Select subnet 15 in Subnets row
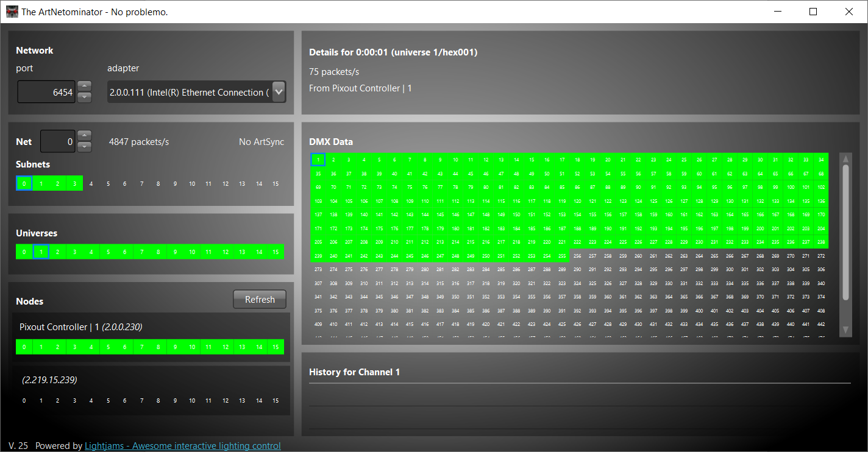This screenshot has width=868, height=452. tap(276, 183)
